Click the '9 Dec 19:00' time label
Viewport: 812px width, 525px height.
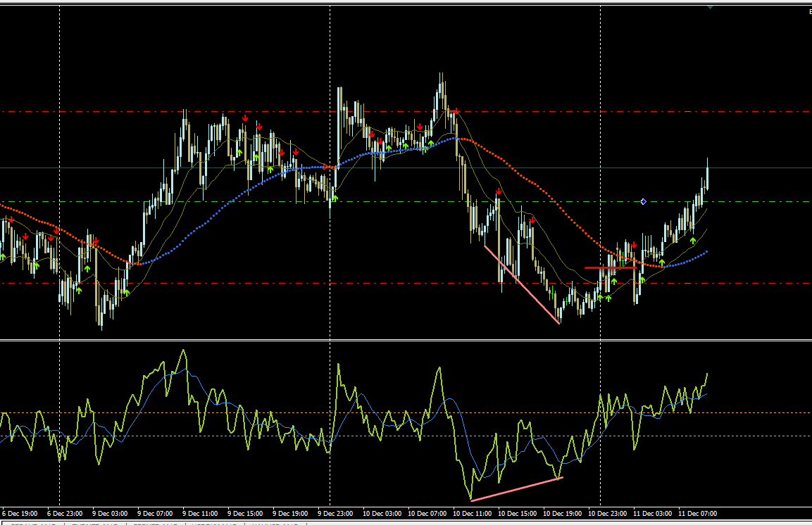pos(290,514)
